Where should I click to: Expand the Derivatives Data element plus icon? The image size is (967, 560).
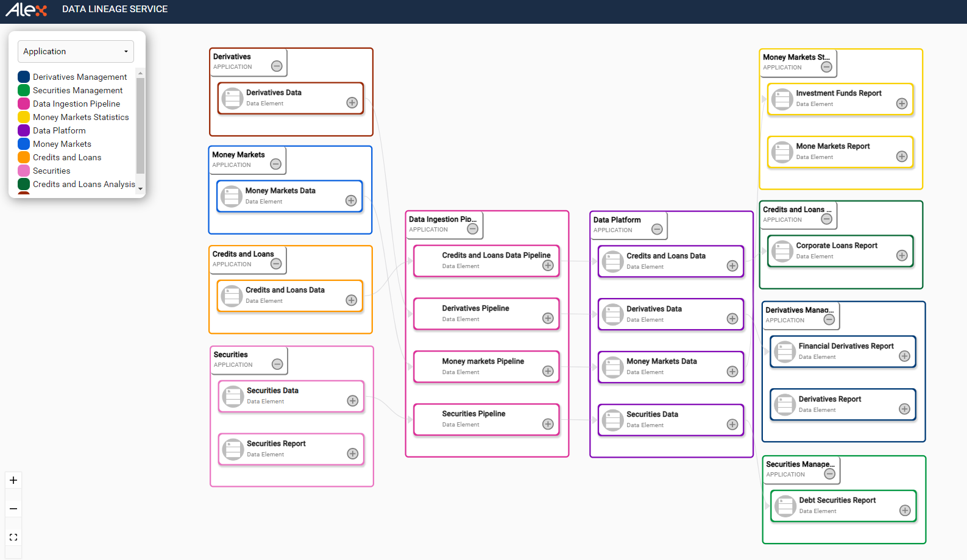[x=352, y=102]
